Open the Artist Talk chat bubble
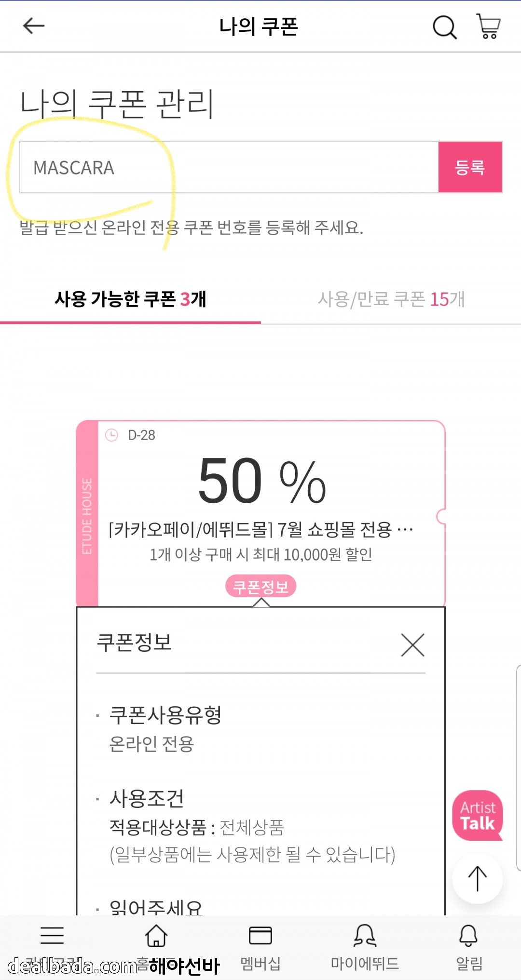 coord(478,816)
